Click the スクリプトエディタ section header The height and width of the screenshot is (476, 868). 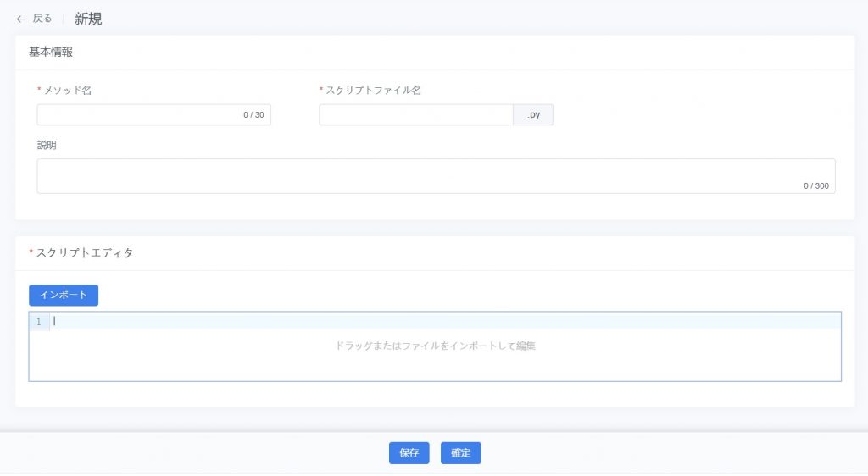coord(85,252)
